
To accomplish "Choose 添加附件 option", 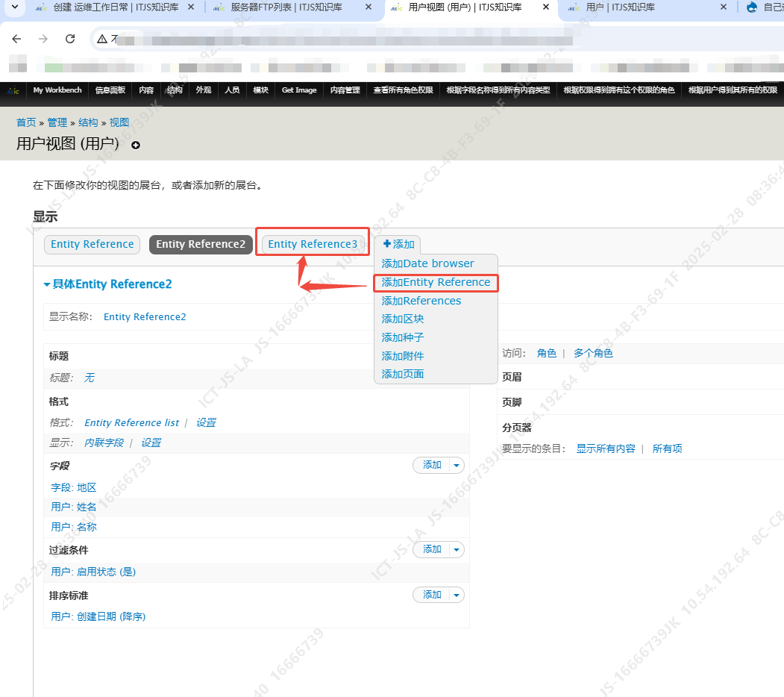I will 403,356.
